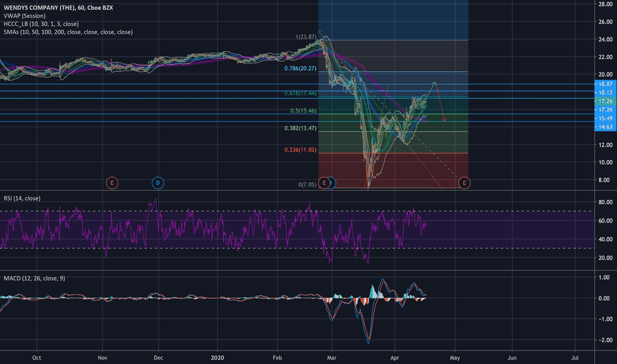
Task: Click the MACD (12, 26, close, 9) label
Action: point(34,278)
